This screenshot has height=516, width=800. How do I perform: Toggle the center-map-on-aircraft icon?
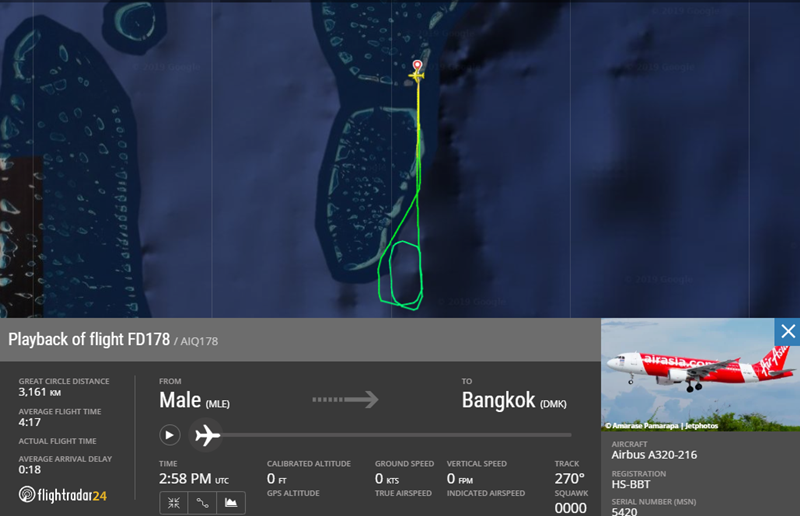pos(173,503)
